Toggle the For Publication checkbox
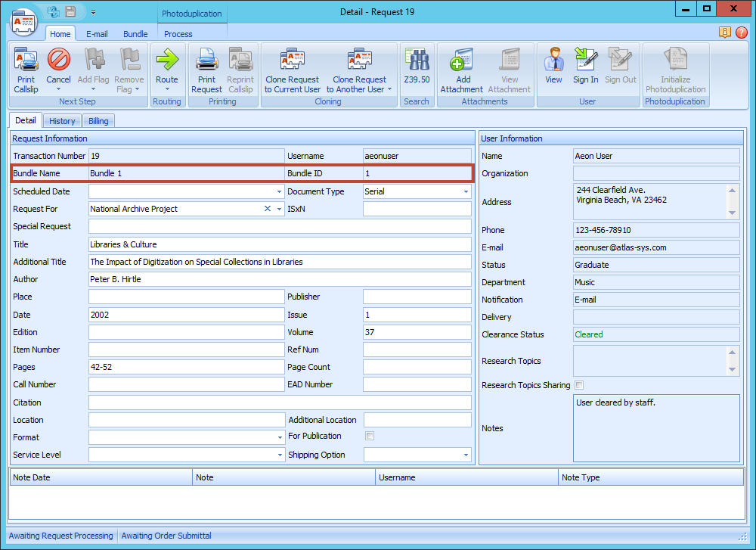This screenshot has width=756, height=550. (370, 436)
